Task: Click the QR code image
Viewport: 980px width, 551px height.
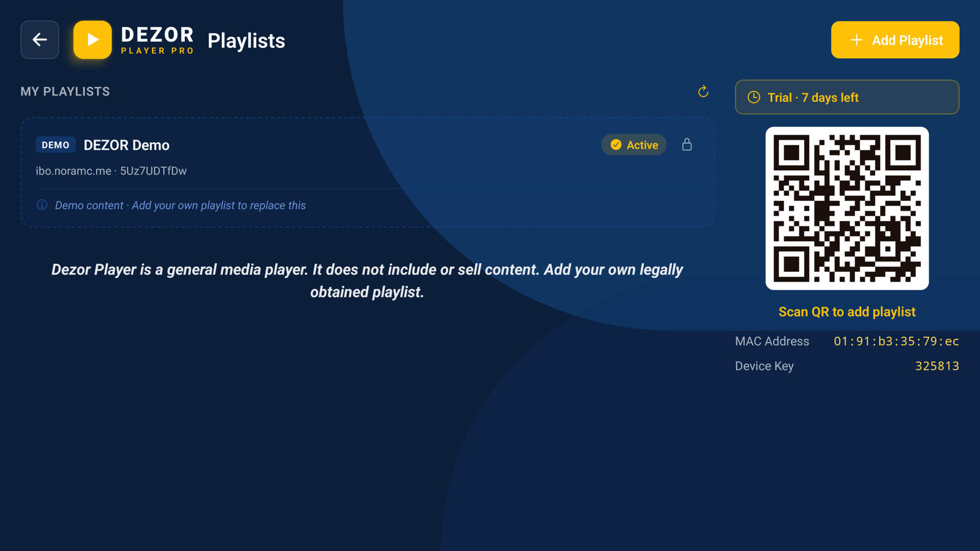Action: [x=847, y=208]
